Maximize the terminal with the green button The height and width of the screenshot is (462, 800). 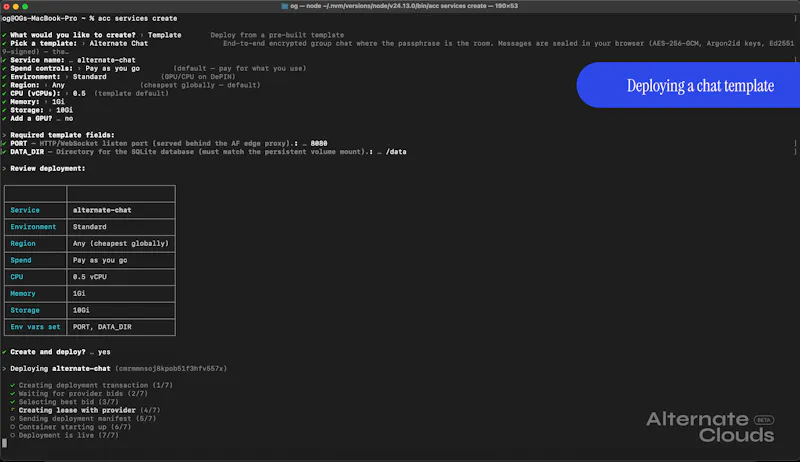click(25, 7)
